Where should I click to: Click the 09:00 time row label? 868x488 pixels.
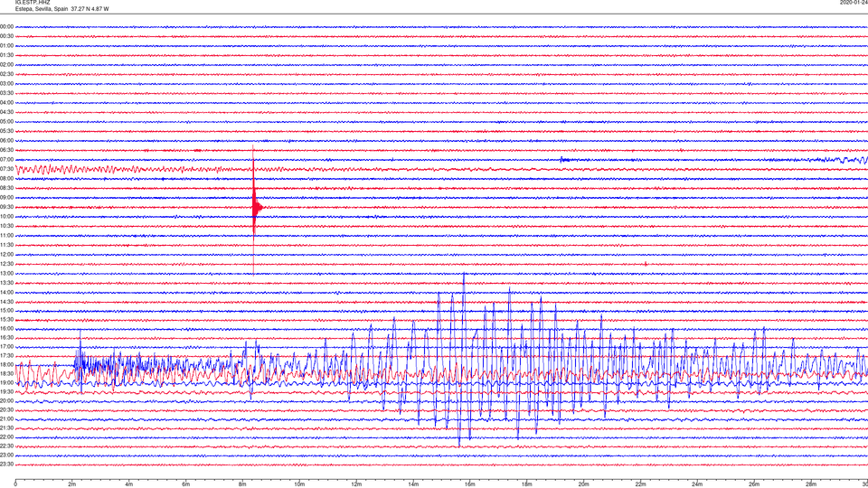(6, 198)
